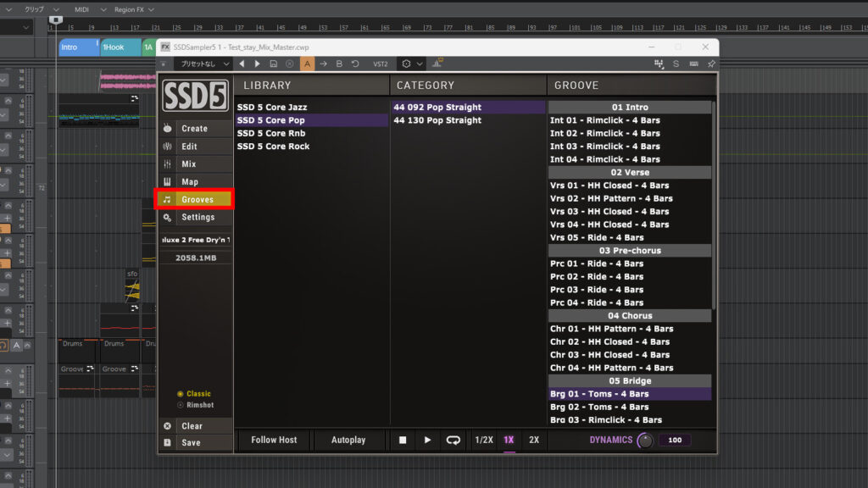Click the stop playback button

tap(403, 441)
